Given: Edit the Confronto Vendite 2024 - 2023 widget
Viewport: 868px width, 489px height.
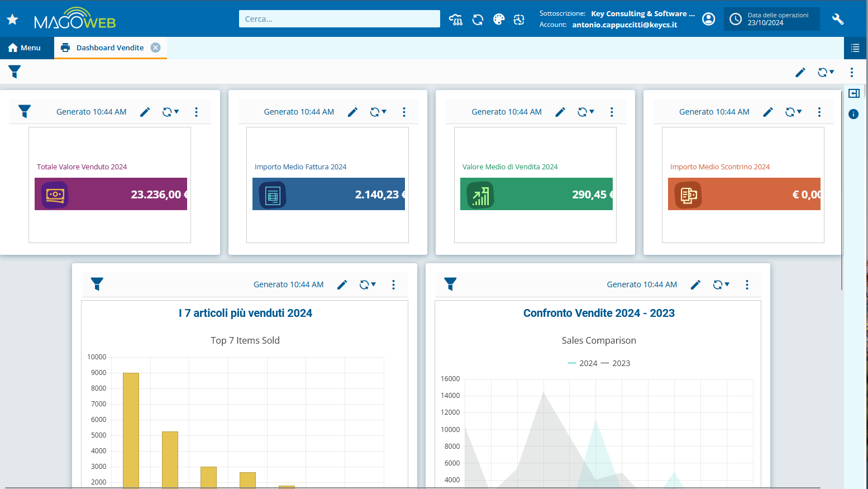Looking at the screenshot, I should [695, 285].
